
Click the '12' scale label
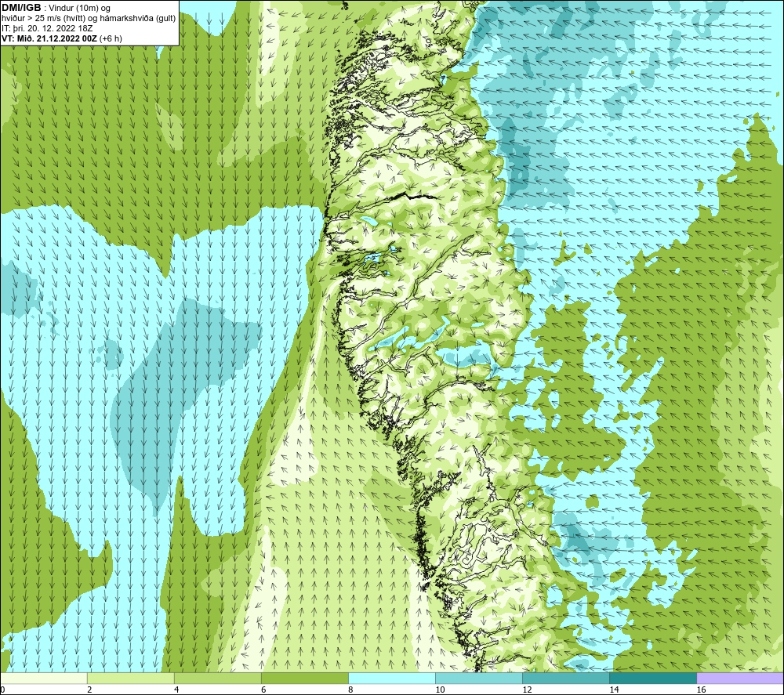527,690
